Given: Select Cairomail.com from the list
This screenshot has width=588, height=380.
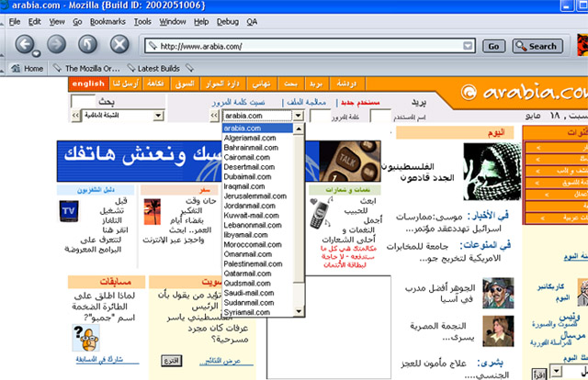Looking at the screenshot, I should point(257,157).
